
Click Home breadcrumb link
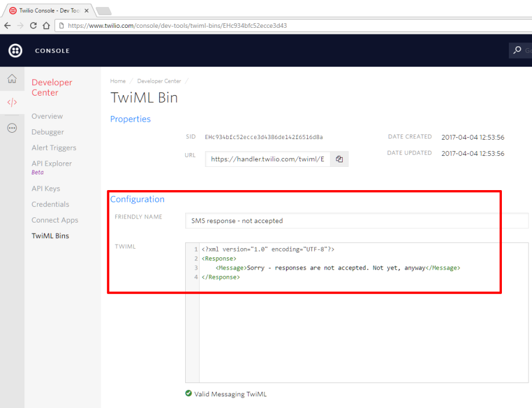coord(118,81)
